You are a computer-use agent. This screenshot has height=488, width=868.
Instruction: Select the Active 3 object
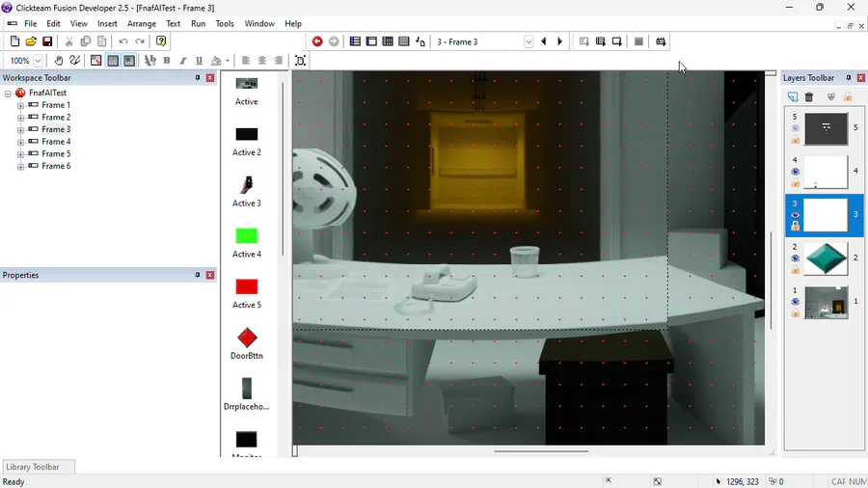point(246,191)
